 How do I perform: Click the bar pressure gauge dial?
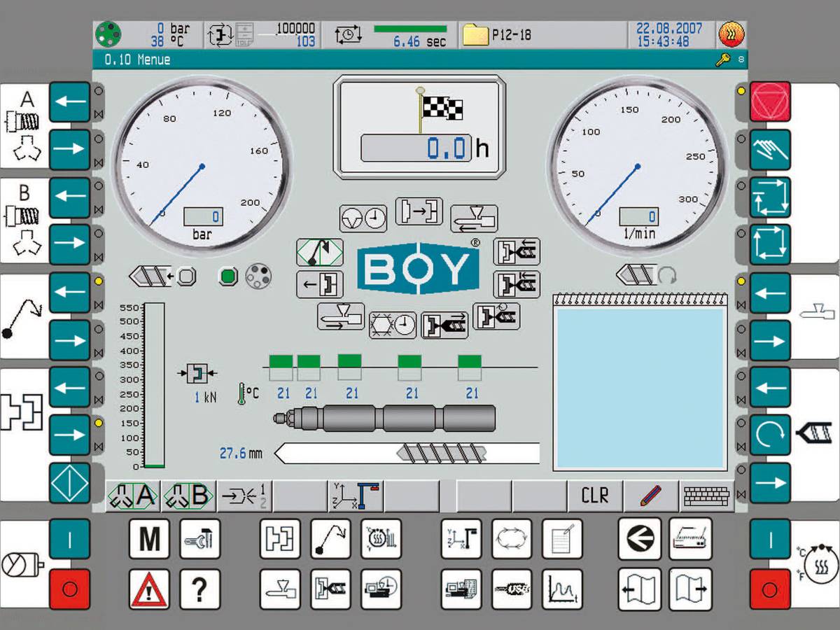click(201, 167)
